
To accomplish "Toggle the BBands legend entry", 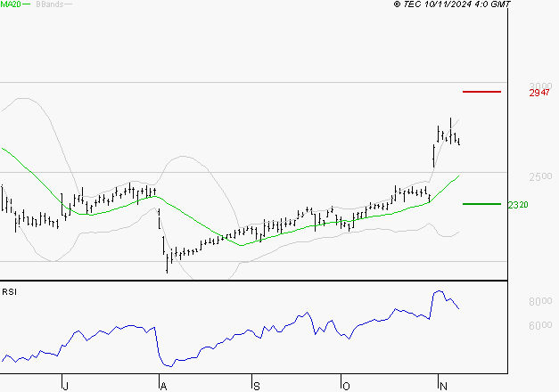I will click(49, 5).
